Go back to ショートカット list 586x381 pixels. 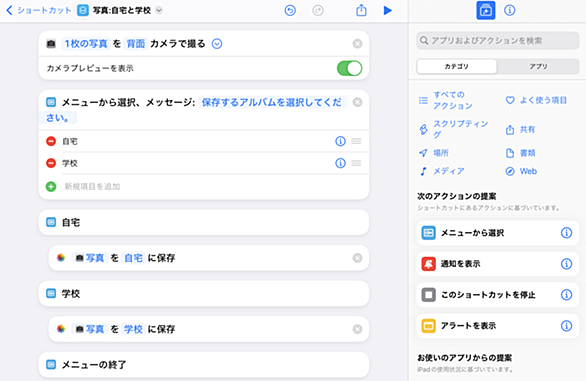click(38, 10)
